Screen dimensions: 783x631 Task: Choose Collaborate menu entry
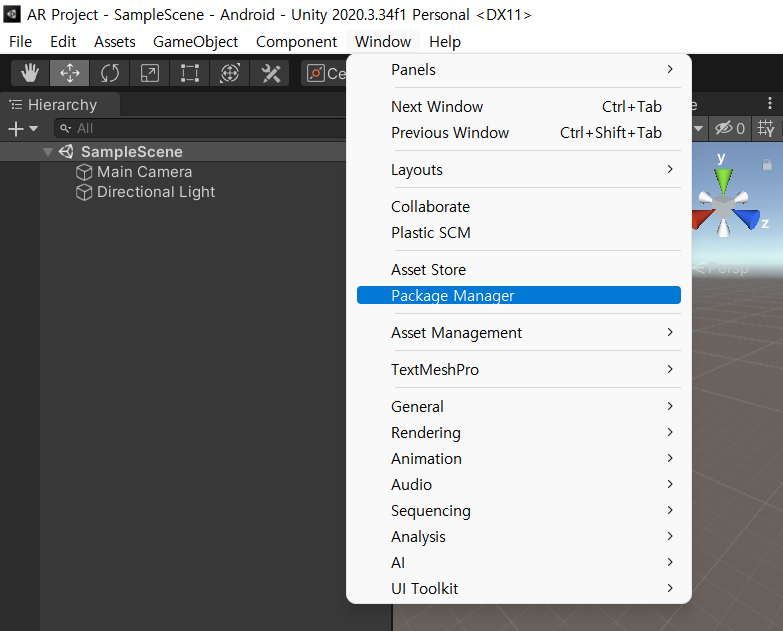click(518, 207)
